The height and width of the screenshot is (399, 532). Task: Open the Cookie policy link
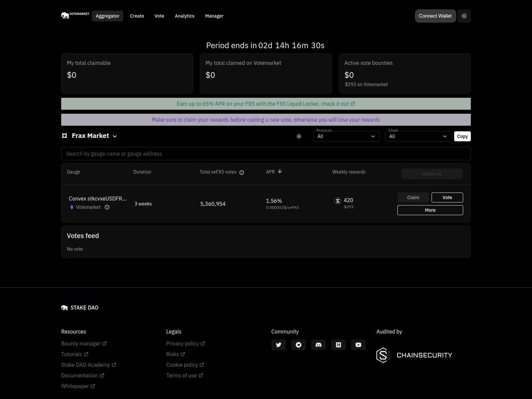click(185, 365)
